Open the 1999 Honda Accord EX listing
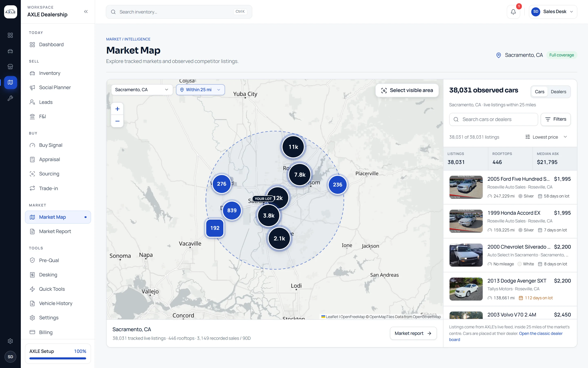Screen dimensions: 588x368 click(x=510, y=221)
